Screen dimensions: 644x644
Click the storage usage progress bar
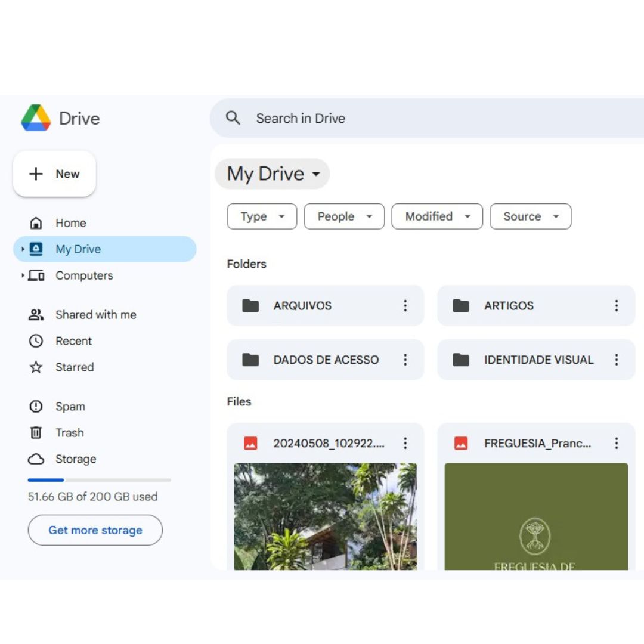(x=100, y=479)
